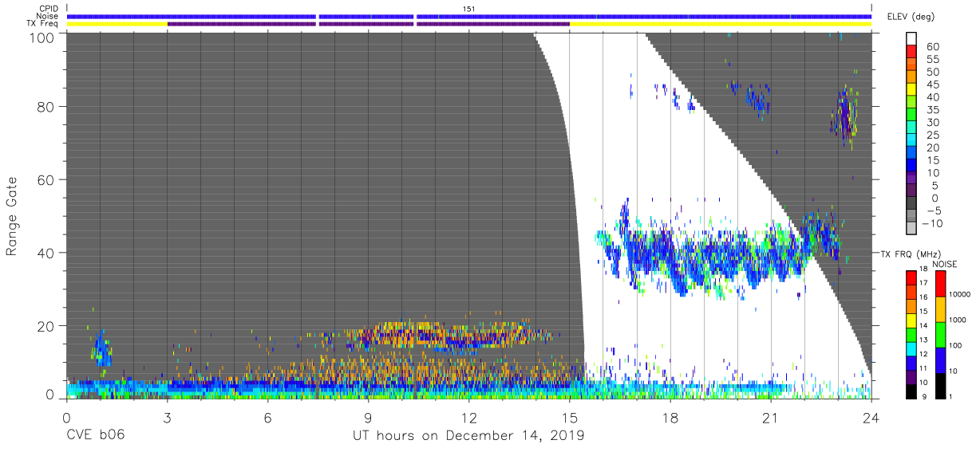Click the blue segment of NOISE color bar
The image size is (980, 452).
(x=940, y=360)
